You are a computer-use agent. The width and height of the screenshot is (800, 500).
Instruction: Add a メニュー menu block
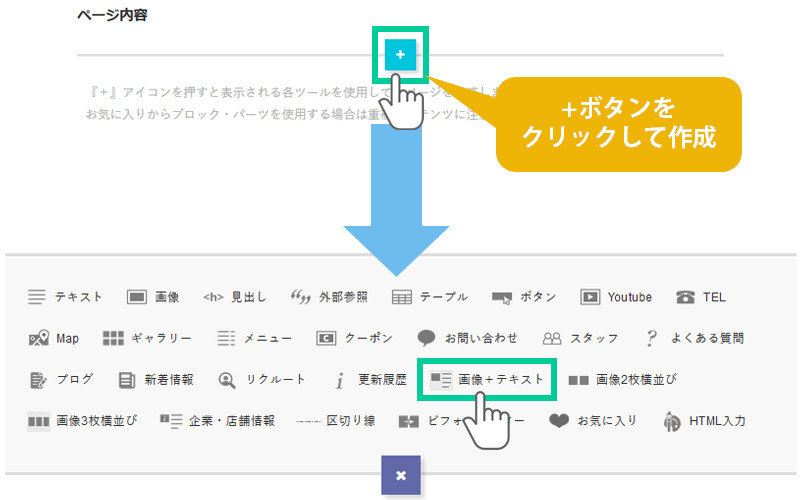[254, 338]
